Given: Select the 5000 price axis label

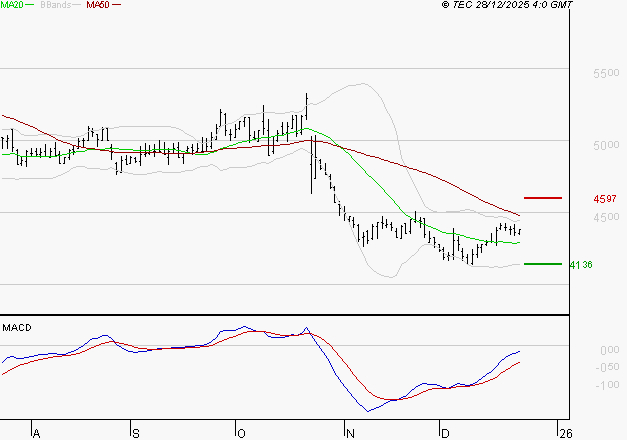Looking at the screenshot, I should [x=606, y=145].
